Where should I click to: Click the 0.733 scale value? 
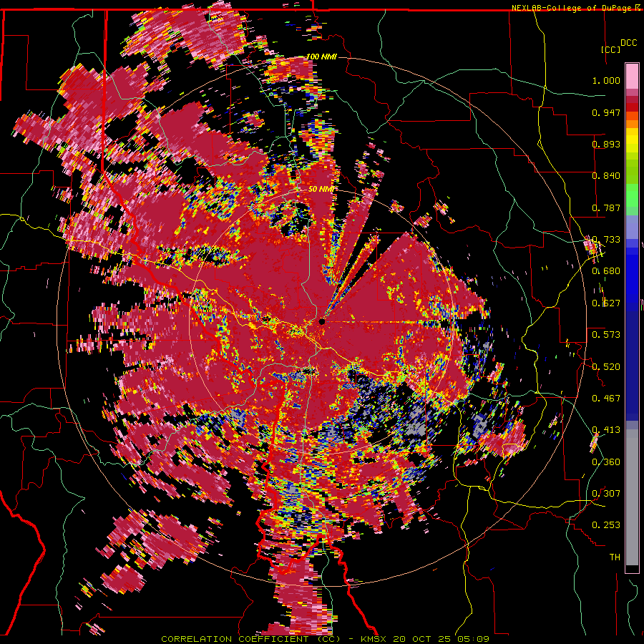(606, 240)
